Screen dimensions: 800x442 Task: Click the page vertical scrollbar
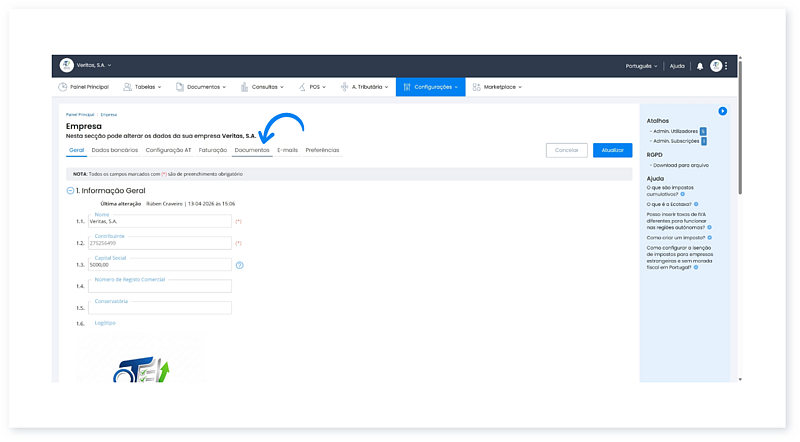click(740, 128)
